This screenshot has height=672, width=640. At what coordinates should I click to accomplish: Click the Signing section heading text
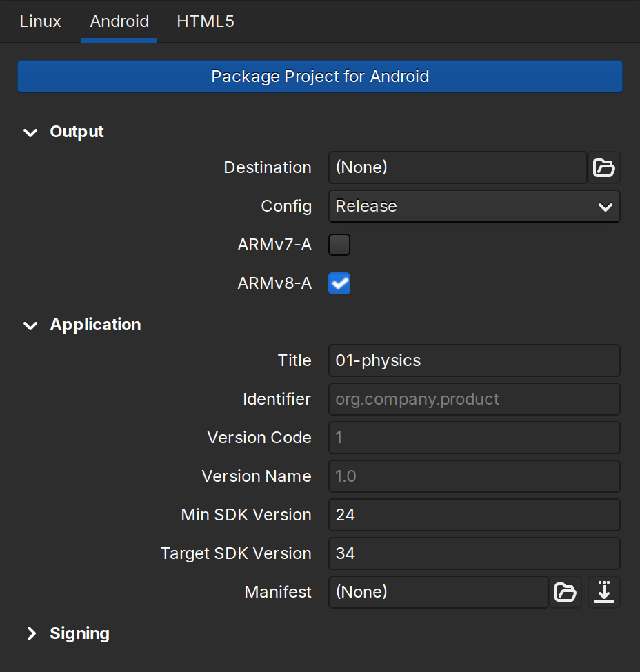click(80, 633)
